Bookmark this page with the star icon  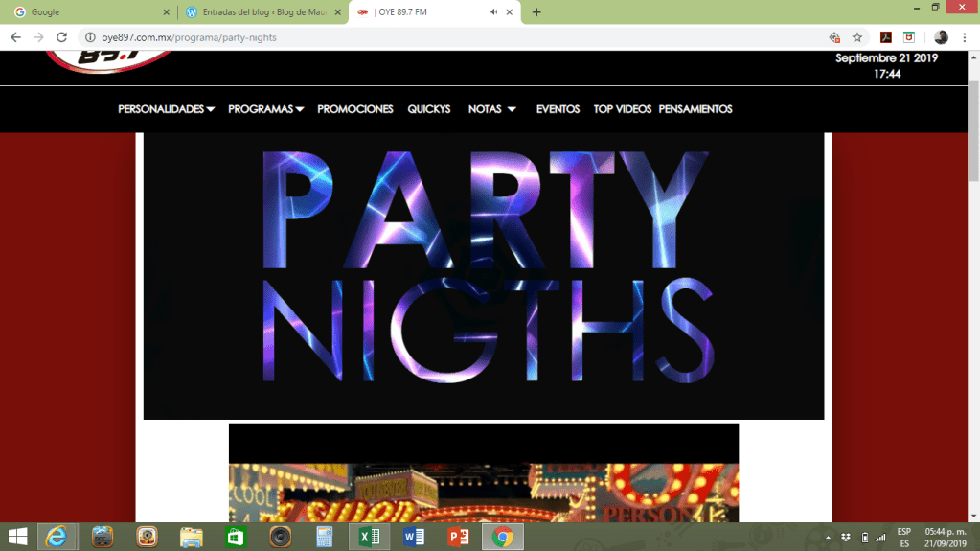[x=857, y=37]
